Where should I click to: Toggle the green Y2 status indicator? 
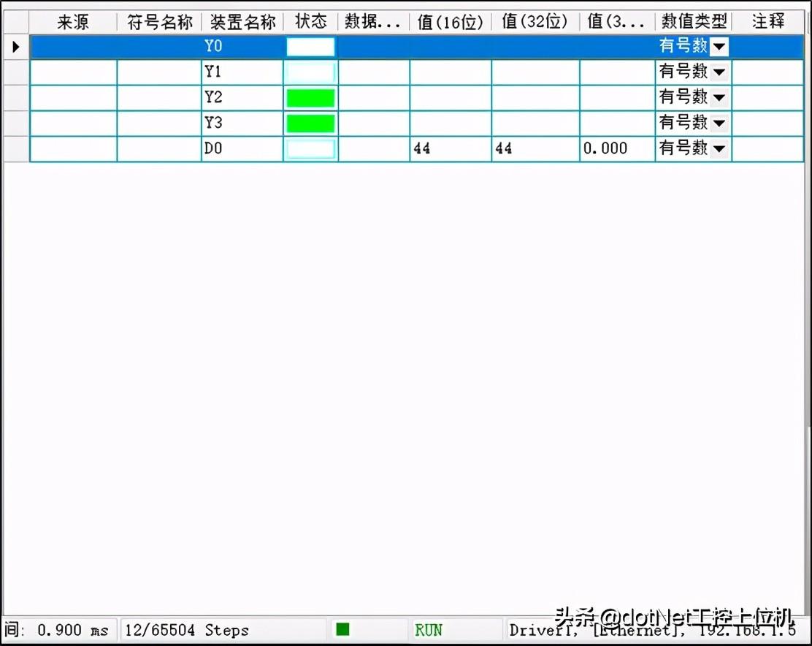310,97
